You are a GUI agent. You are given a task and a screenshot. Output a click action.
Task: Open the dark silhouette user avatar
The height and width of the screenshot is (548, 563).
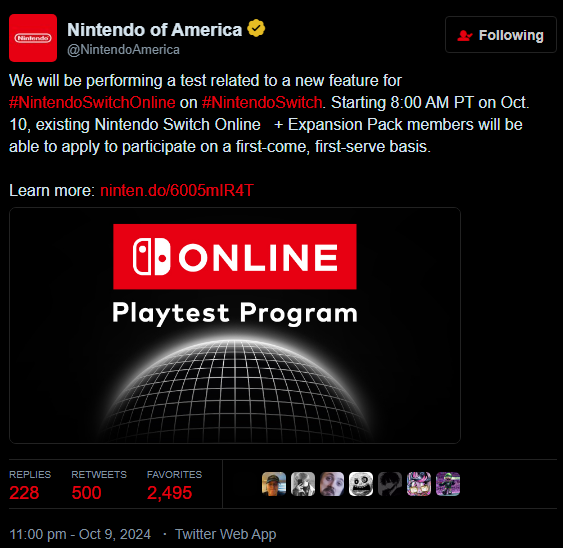click(390, 484)
